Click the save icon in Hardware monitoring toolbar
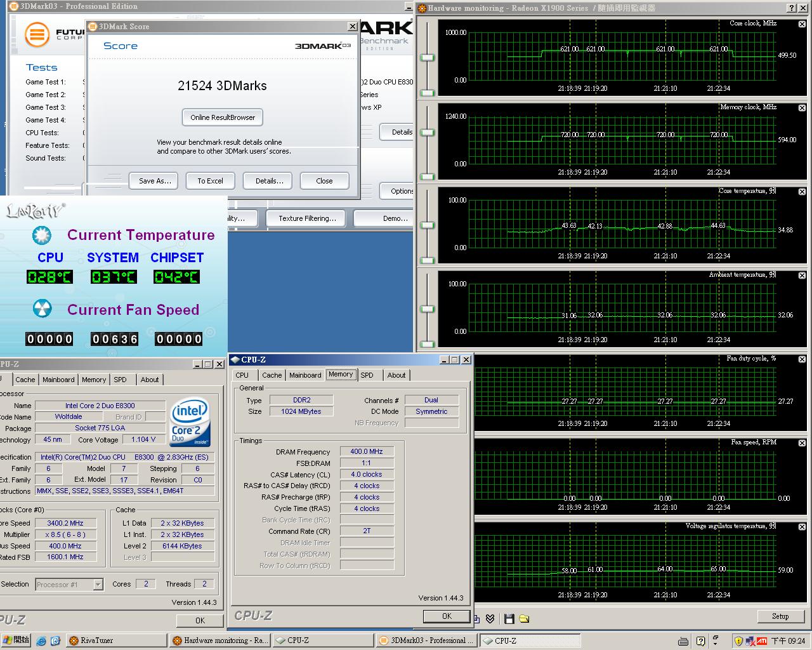 [x=509, y=618]
